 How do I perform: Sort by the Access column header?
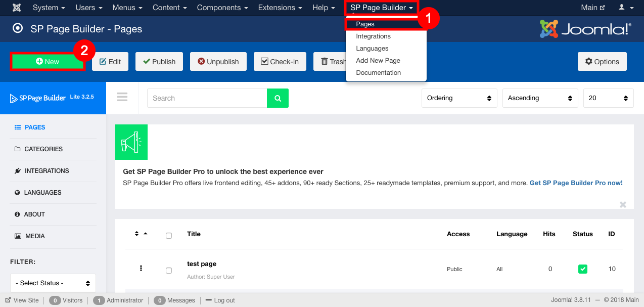(x=458, y=234)
